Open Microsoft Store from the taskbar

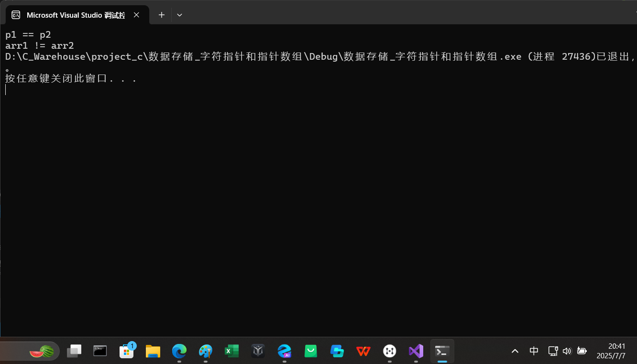(127, 351)
